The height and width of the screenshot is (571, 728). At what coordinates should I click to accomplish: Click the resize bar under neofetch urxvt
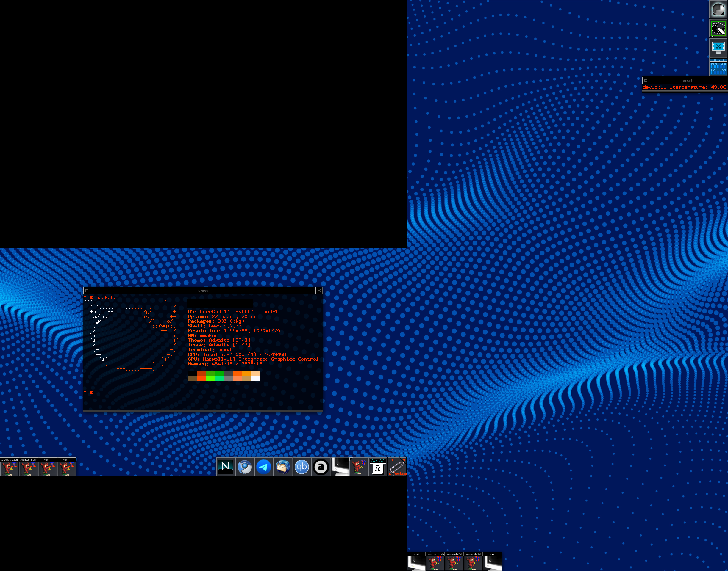[x=203, y=411]
